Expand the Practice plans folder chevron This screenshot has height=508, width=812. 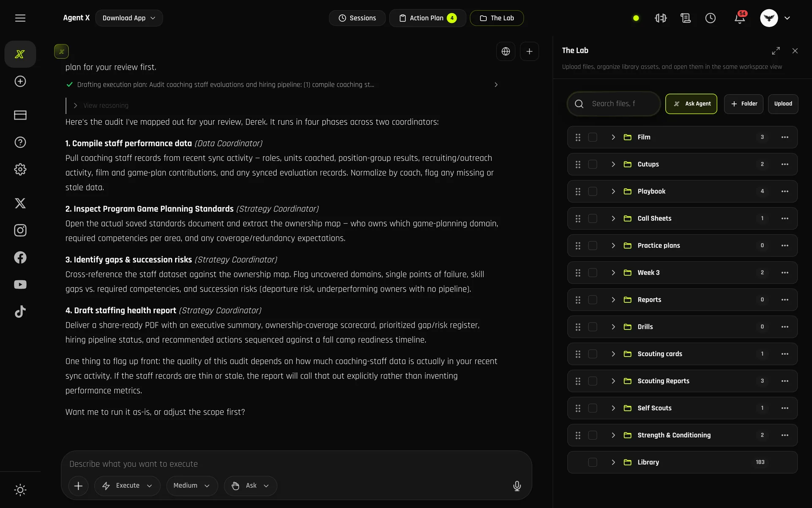pyautogui.click(x=613, y=246)
